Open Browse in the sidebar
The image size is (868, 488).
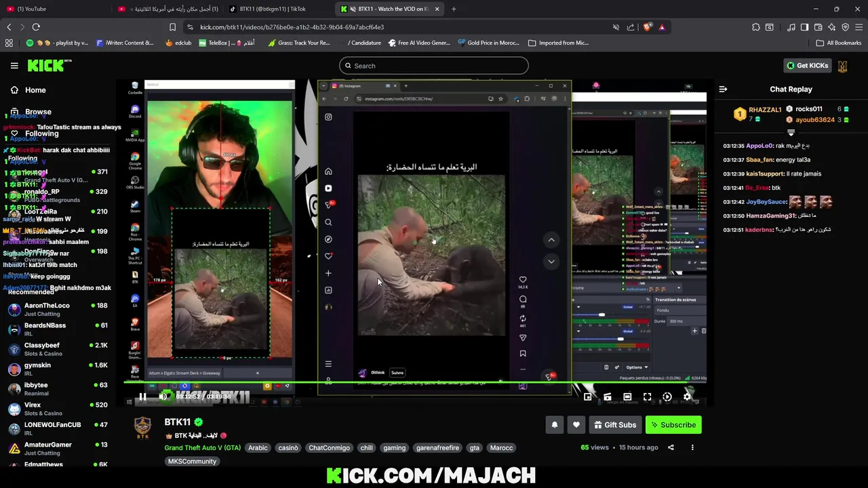(31, 112)
